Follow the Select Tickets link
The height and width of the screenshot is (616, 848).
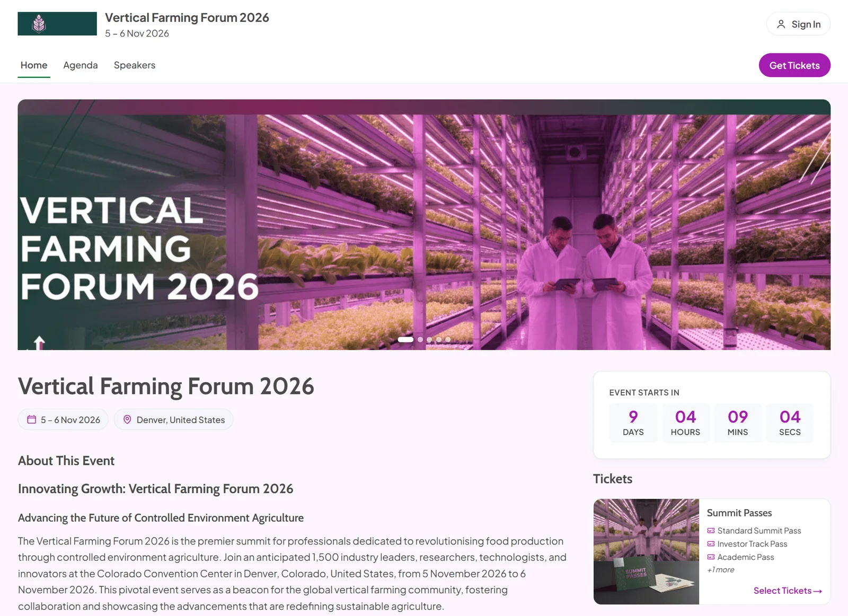pos(788,591)
